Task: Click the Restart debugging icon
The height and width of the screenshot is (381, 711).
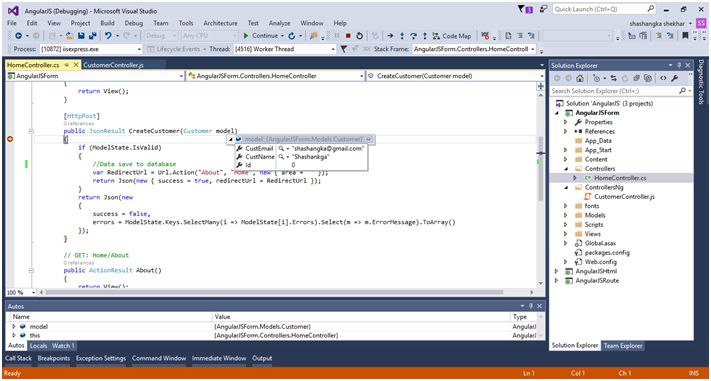Action: pyautogui.click(x=359, y=36)
